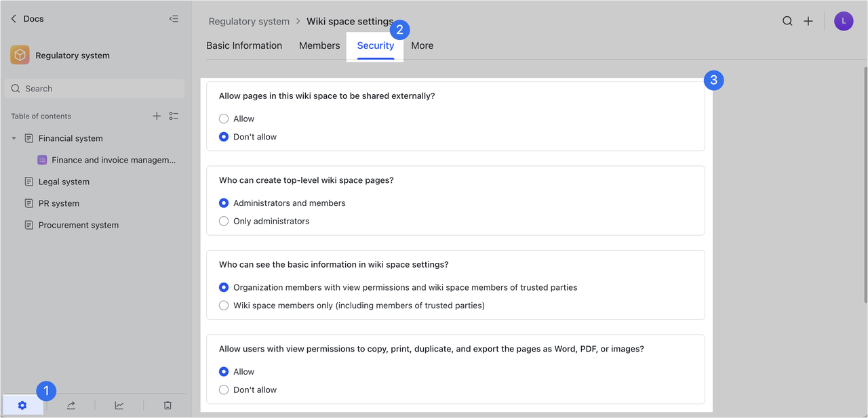Image resolution: width=868 pixels, height=418 pixels.
Task: Click in the sidebar Search field
Action: click(x=95, y=89)
